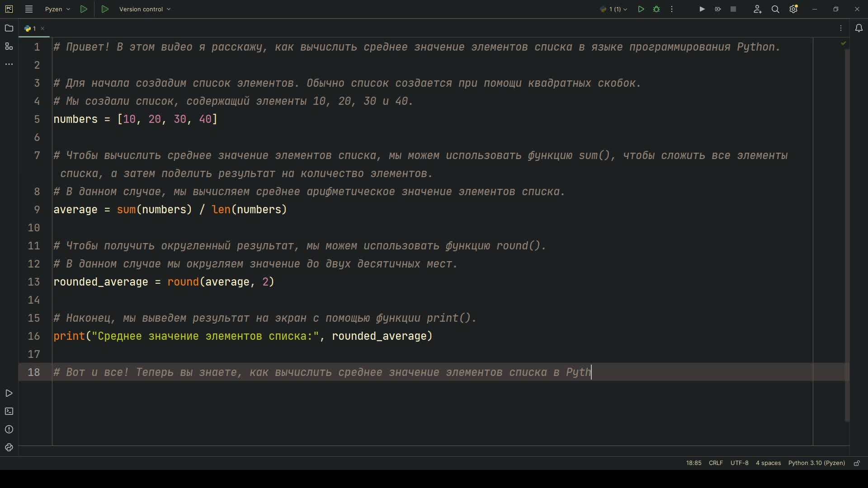Image resolution: width=868 pixels, height=488 pixels.
Task: Open IDE settings gear icon
Action: [x=793, y=9]
